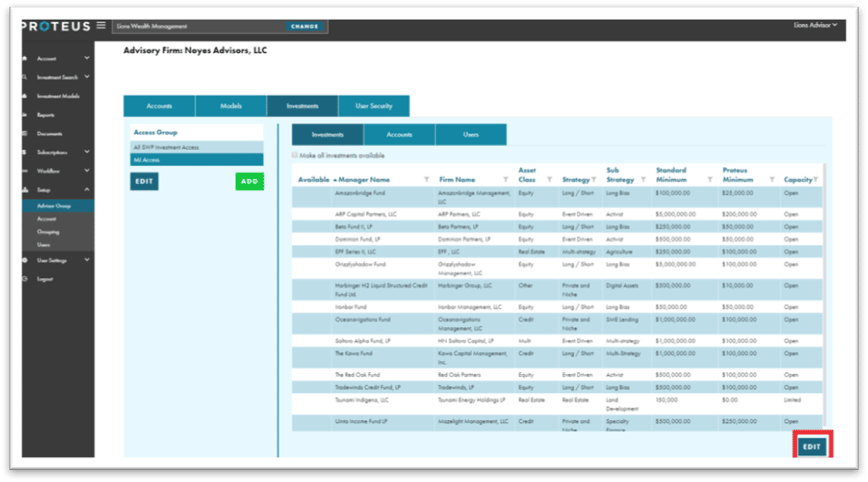Select ARP Capital Partners, LLC row

[x=557, y=214]
